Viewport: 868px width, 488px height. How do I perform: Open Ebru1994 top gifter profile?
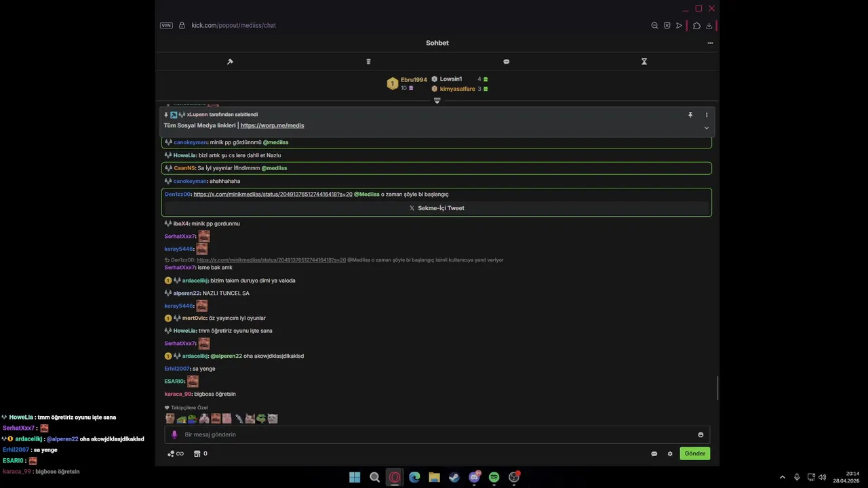tap(414, 80)
